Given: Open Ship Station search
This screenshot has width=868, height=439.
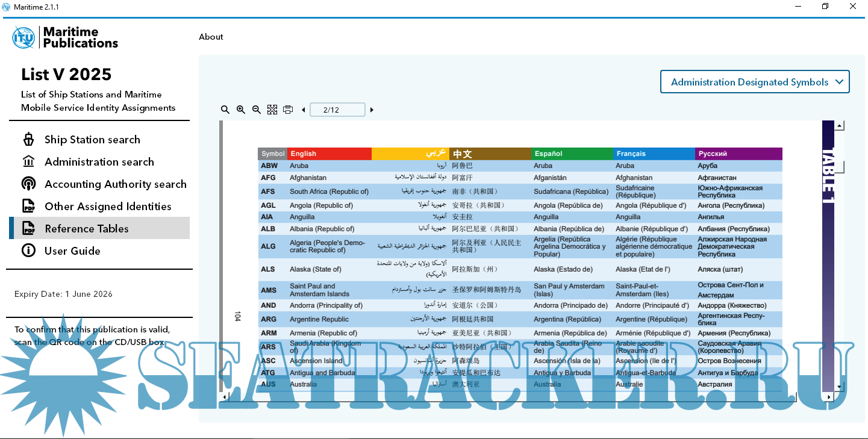Looking at the screenshot, I should [x=92, y=140].
